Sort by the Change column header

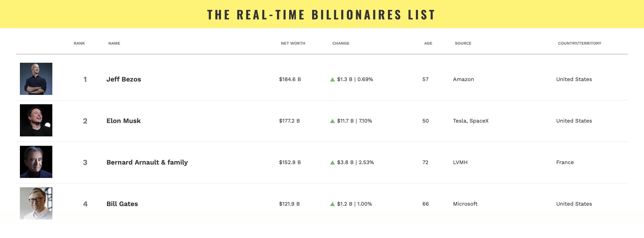coord(341,43)
